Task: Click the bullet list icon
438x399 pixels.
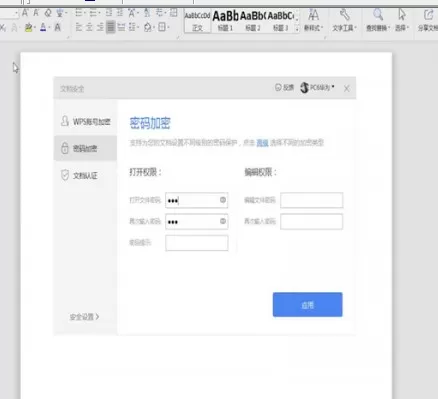Action: click(78, 13)
